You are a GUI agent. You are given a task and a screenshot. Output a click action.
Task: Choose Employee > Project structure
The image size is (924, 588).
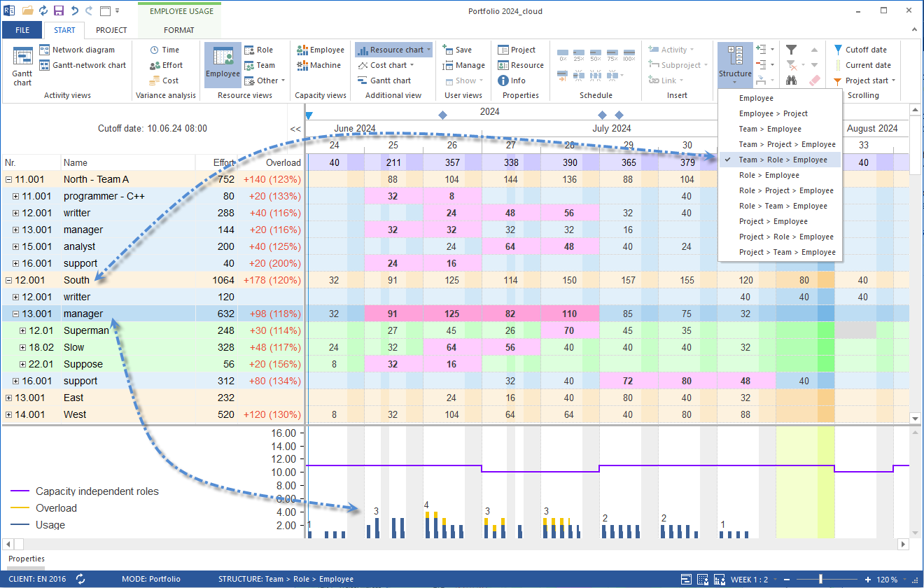coord(773,113)
